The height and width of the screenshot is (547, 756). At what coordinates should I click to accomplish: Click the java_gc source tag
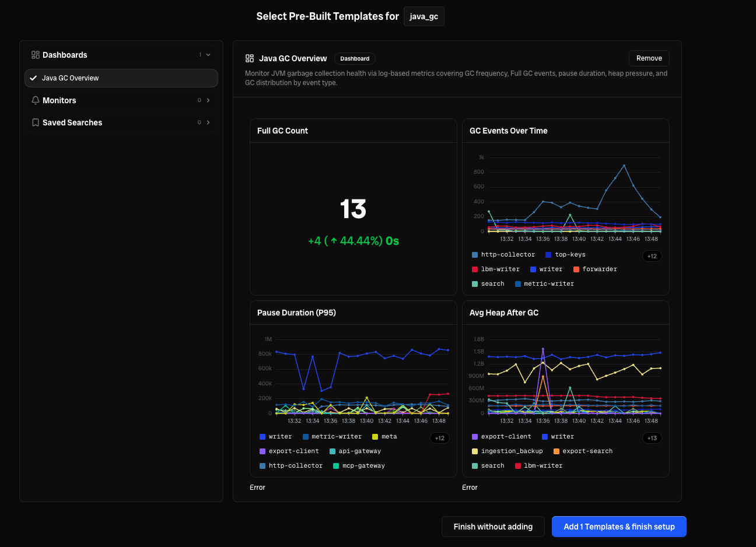(424, 16)
